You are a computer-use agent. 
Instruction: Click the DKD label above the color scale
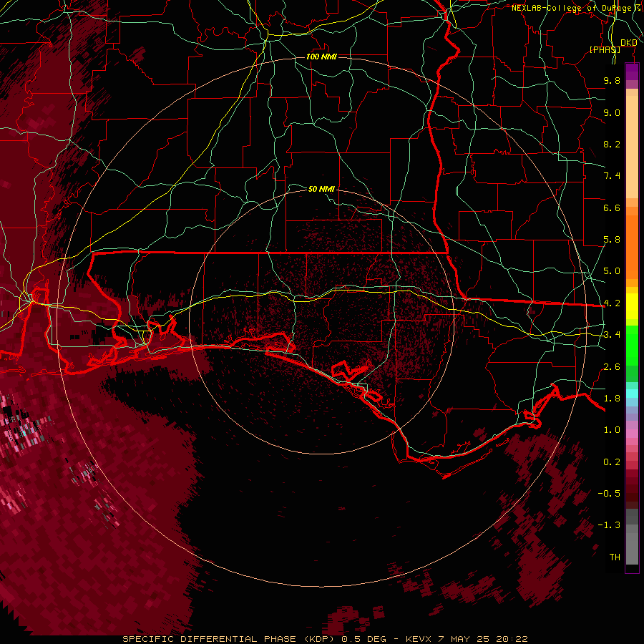pos(628,42)
